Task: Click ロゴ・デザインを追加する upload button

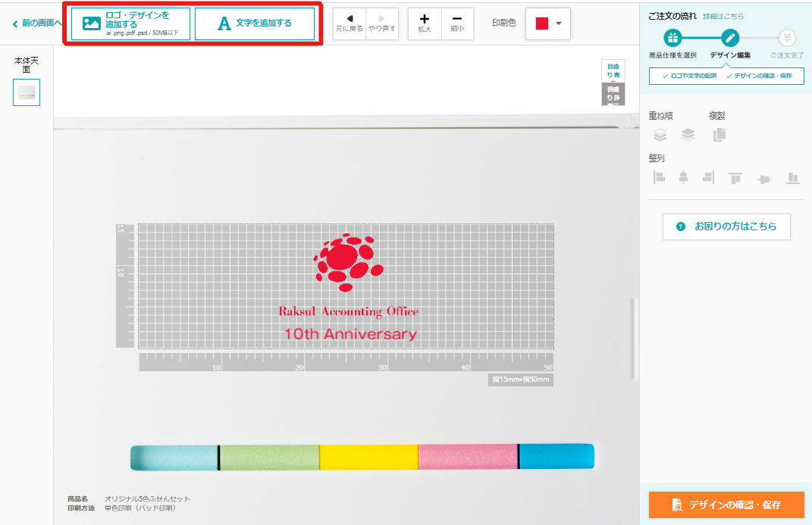Action: click(x=130, y=23)
